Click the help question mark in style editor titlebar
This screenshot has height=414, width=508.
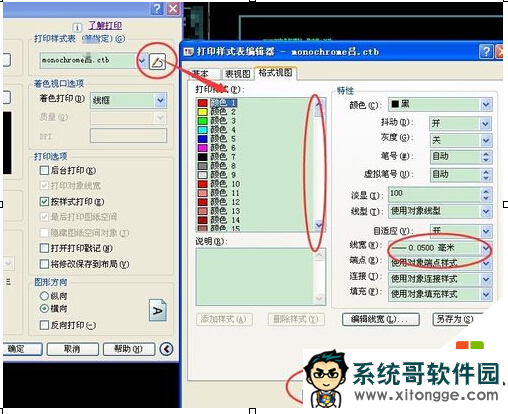486,52
